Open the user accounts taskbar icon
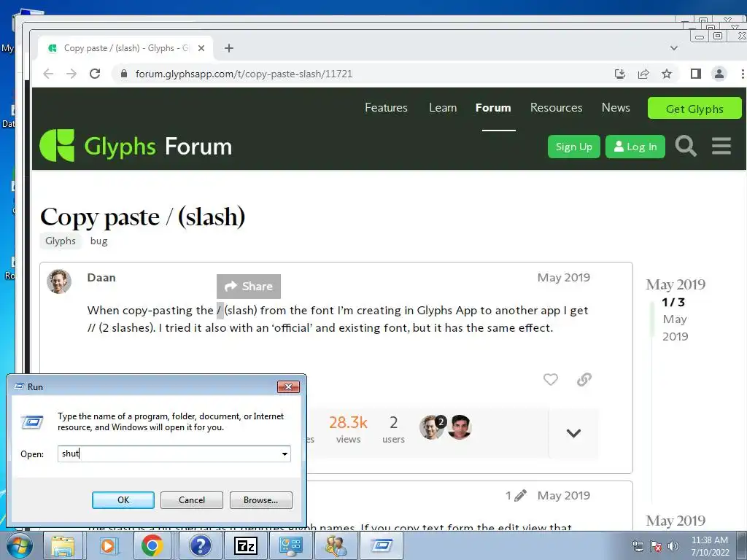 (336, 545)
